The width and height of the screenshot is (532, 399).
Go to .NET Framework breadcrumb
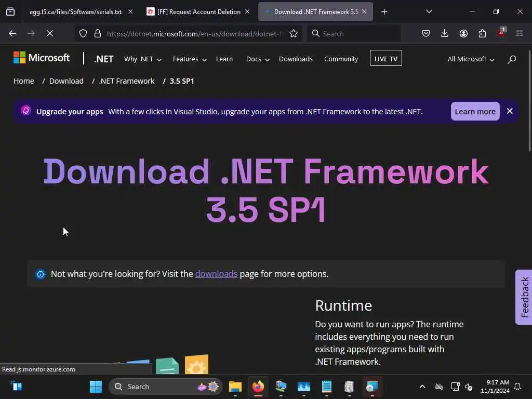click(127, 81)
